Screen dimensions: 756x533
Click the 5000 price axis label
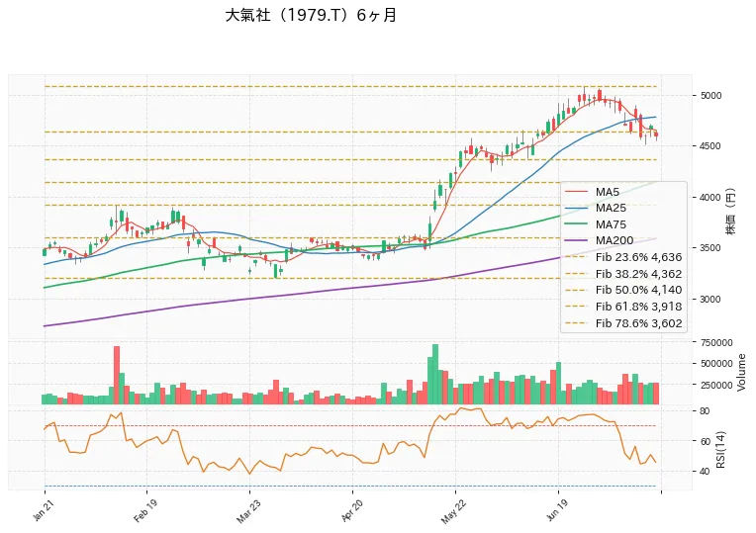(x=710, y=95)
